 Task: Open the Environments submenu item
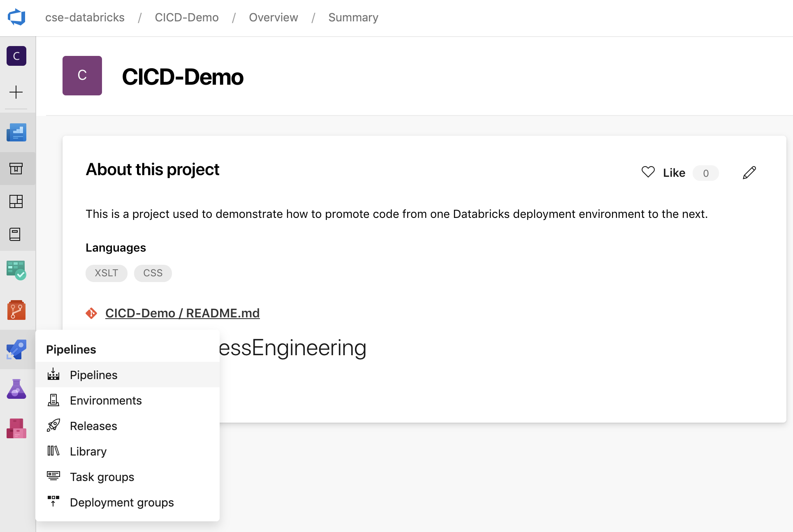(106, 400)
